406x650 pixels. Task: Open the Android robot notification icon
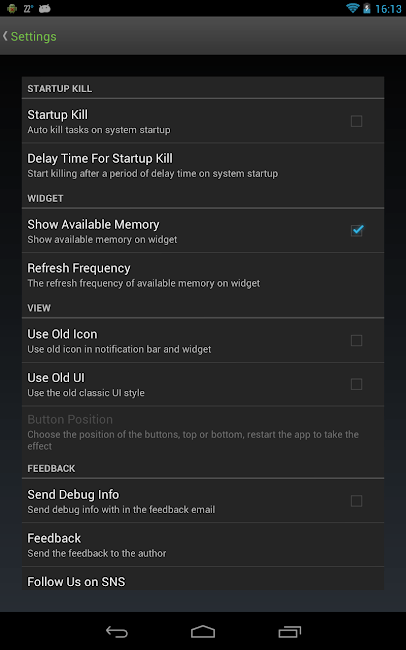point(12,8)
